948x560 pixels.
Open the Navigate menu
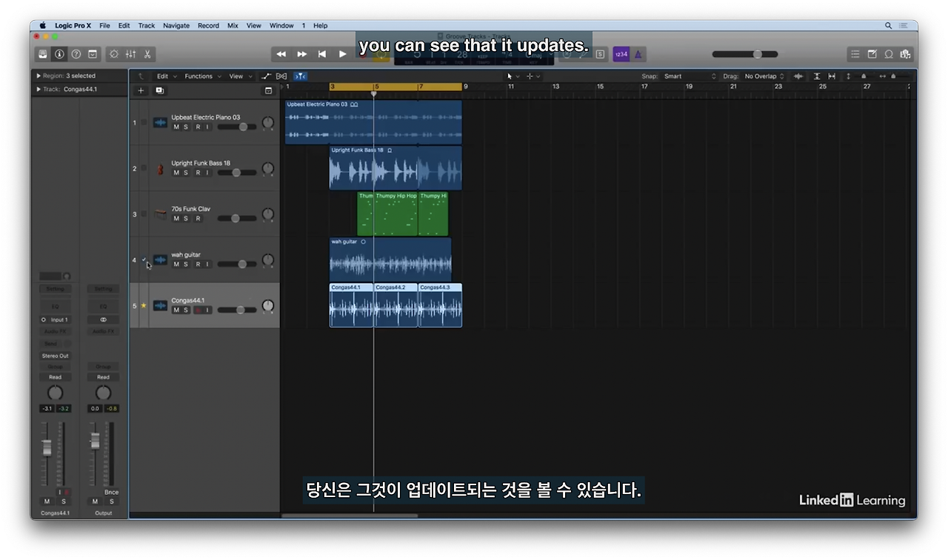pos(176,25)
